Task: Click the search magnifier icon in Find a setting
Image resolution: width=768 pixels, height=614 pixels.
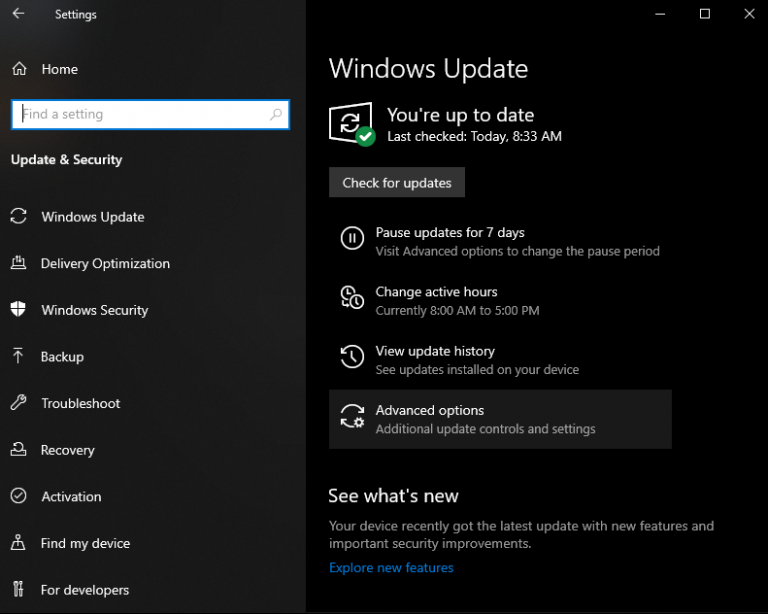Action: [x=276, y=115]
